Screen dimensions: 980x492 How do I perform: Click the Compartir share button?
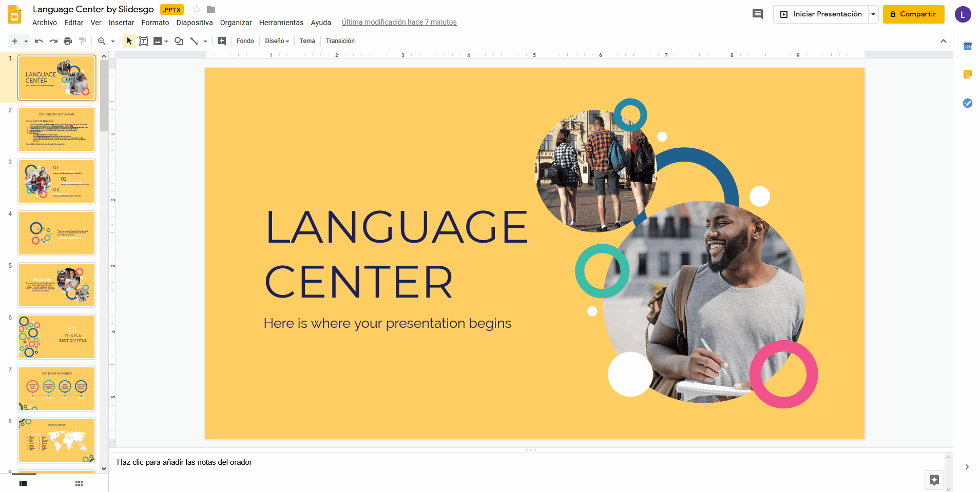coord(914,14)
